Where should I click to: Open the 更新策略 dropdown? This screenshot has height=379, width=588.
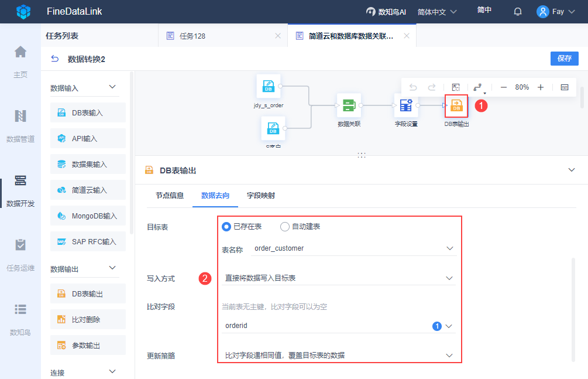click(339, 355)
